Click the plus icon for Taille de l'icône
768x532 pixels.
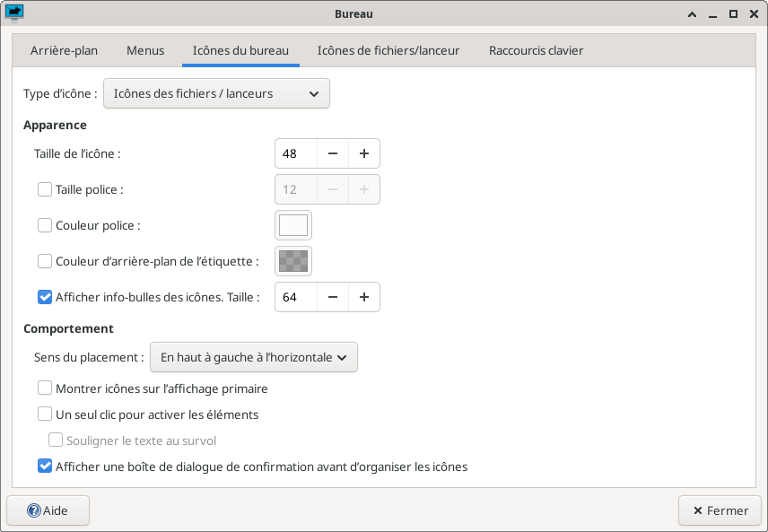pos(364,153)
